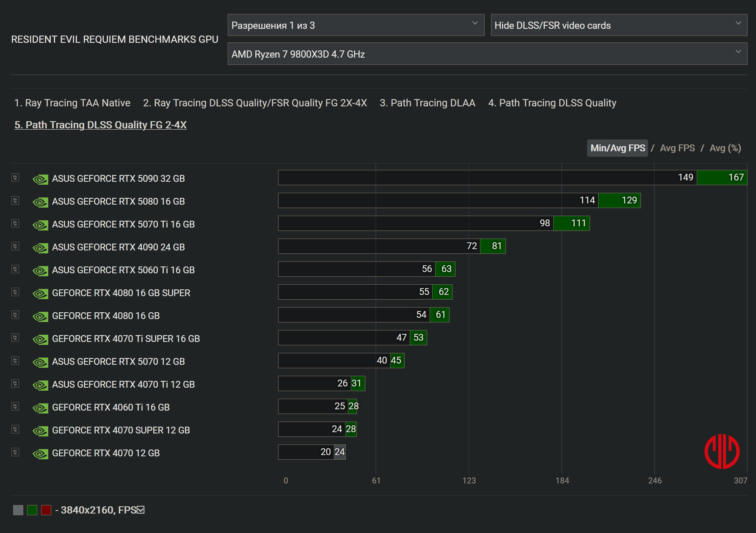Click the small icon left of RTX 5090 row
The image size is (756, 533).
tap(15, 178)
